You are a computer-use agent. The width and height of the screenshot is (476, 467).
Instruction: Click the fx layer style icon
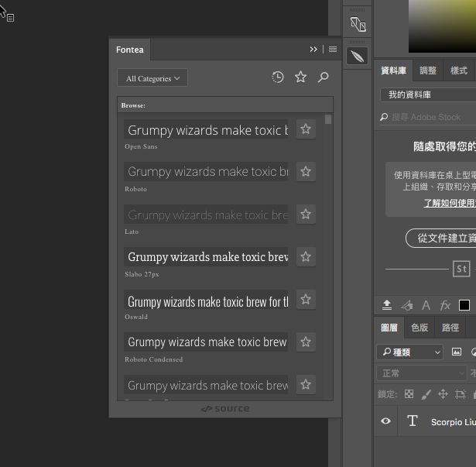pyautogui.click(x=445, y=305)
